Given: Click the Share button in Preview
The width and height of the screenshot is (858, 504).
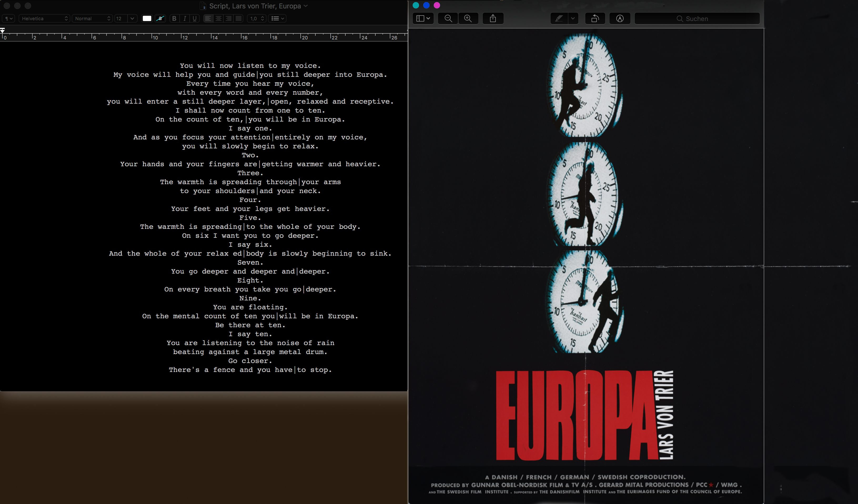Looking at the screenshot, I should coord(493,18).
